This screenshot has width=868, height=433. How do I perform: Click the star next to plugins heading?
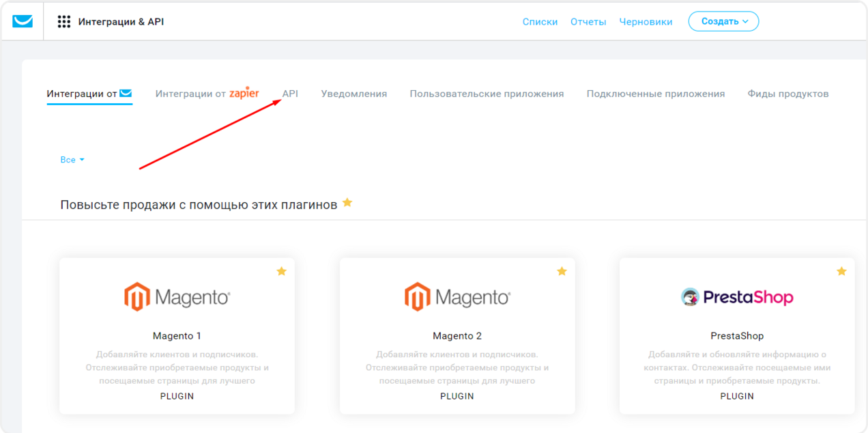coord(347,203)
